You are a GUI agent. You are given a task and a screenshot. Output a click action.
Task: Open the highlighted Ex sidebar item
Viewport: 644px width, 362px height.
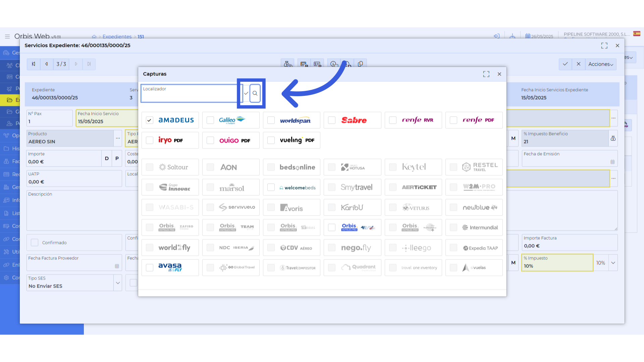tap(9, 100)
